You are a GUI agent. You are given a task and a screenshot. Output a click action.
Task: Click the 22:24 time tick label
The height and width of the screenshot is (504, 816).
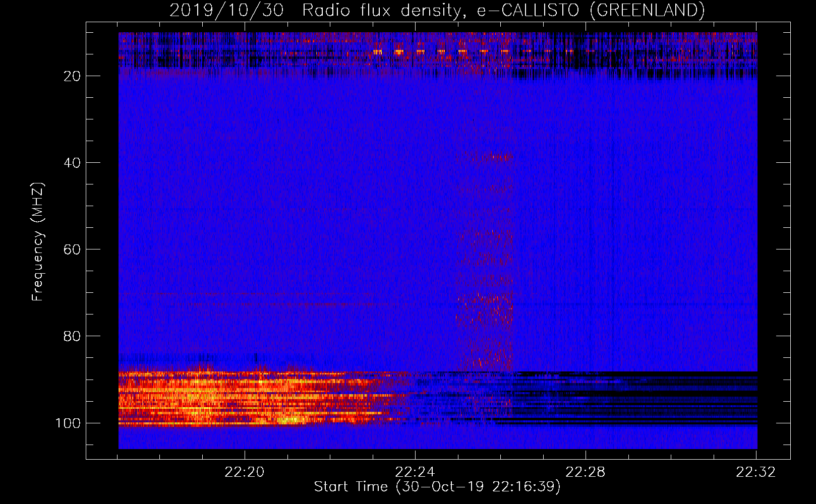point(415,472)
